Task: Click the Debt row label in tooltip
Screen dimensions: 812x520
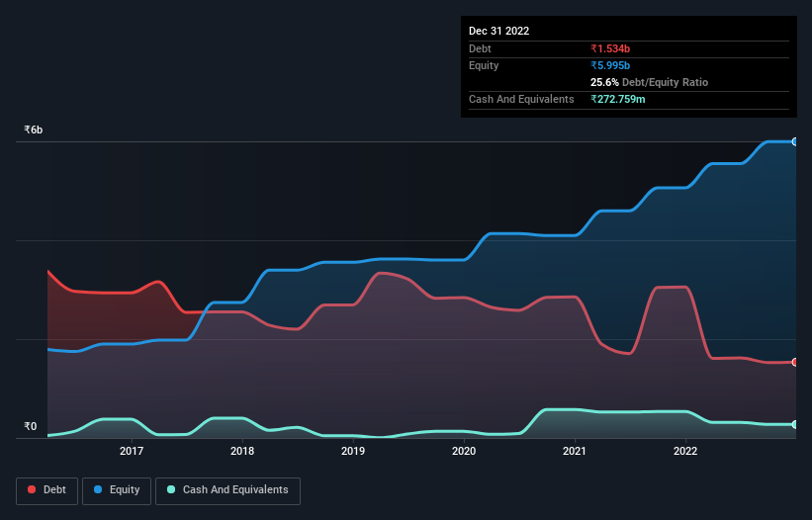Action: 480,48
